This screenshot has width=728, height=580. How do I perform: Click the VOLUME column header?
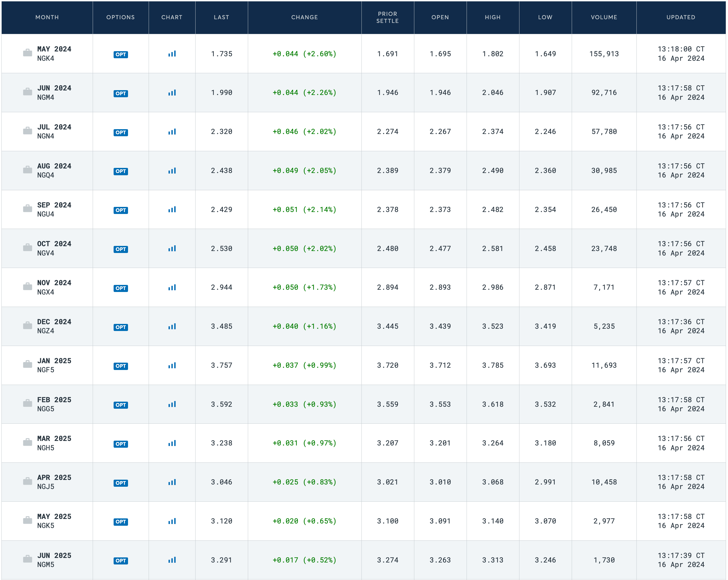click(x=604, y=17)
